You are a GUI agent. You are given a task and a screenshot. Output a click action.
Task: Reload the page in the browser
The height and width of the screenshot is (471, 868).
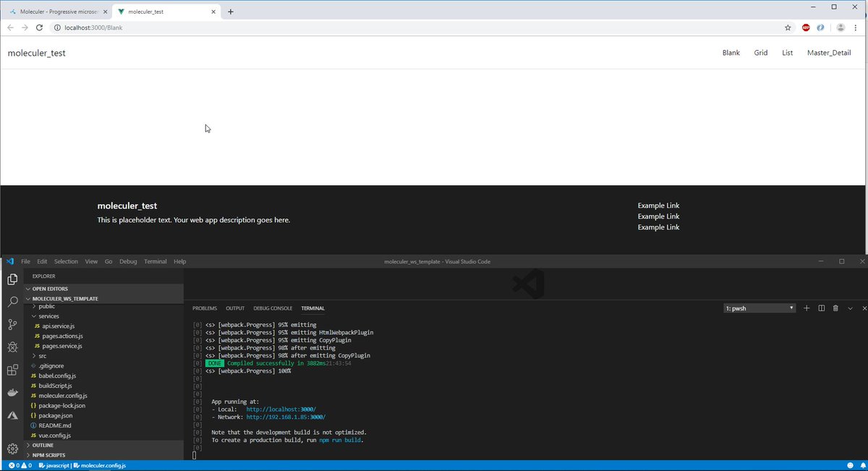tap(41, 27)
